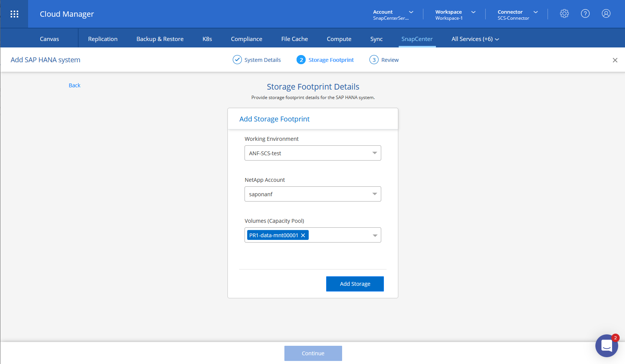Open the help question mark icon

pos(585,14)
